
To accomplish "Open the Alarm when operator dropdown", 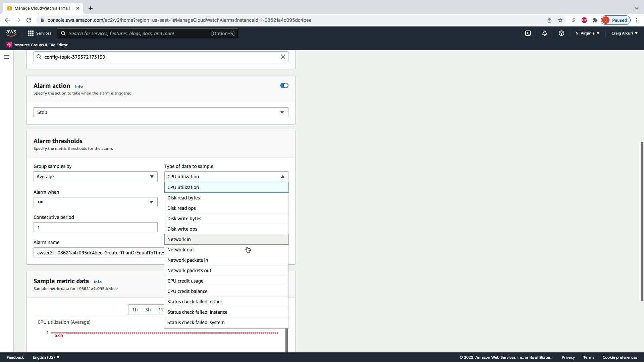I will 95,202.
